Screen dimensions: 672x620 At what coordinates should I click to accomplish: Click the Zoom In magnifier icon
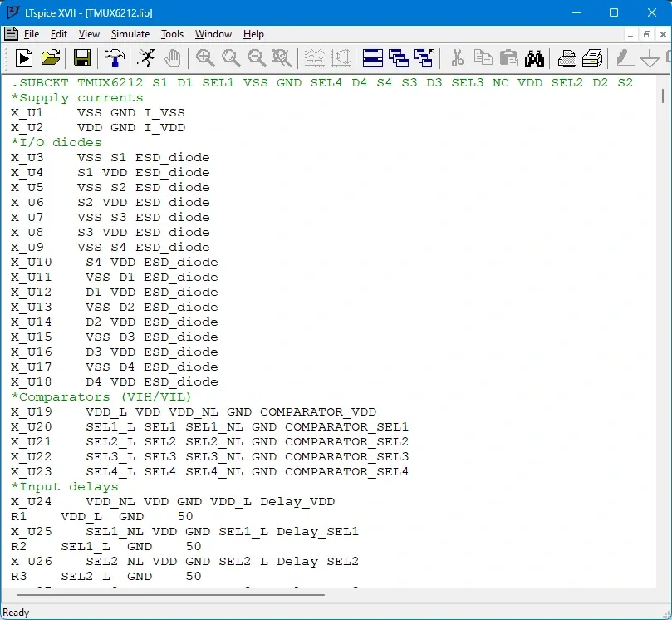tap(205, 58)
